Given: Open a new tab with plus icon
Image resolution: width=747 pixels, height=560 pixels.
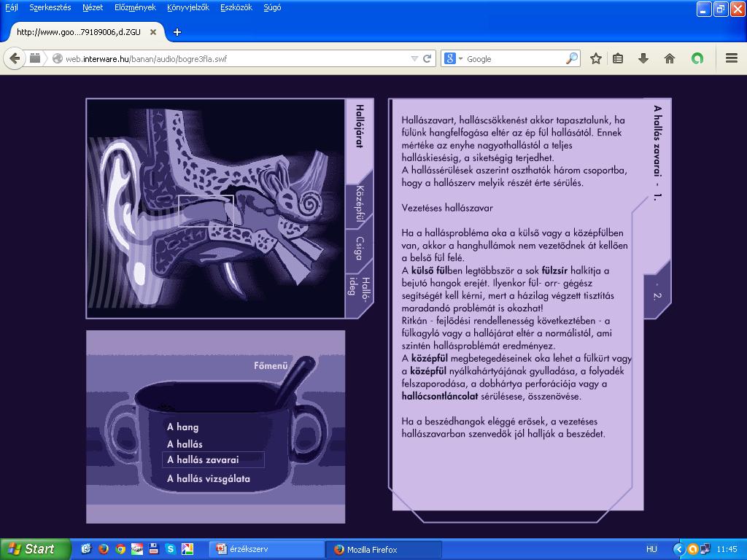Looking at the screenshot, I should pyautogui.click(x=177, y=32).
